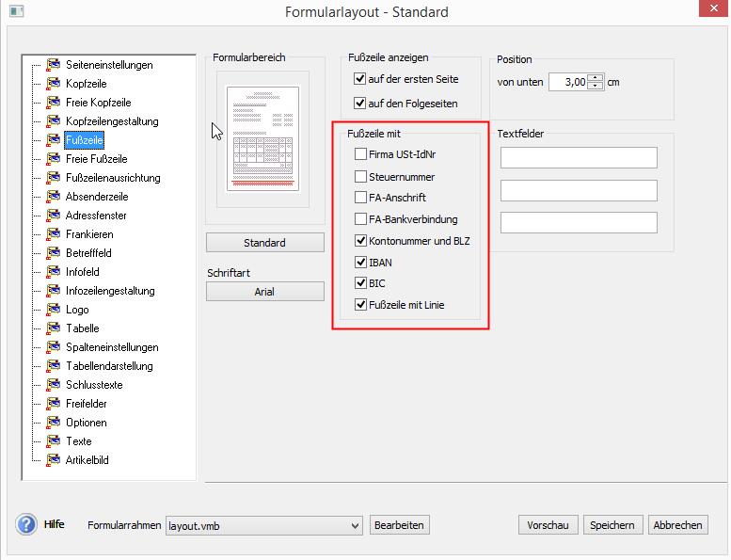Increase 'von unten' position with up arrow
Screen dimensions: 731x560
tap(595, 78)
